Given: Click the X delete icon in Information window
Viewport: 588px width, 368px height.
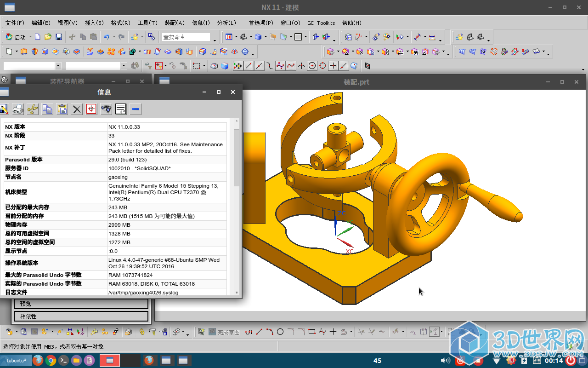Looking at the screenshot, I should pyautogui.click(x=77, y=109).
